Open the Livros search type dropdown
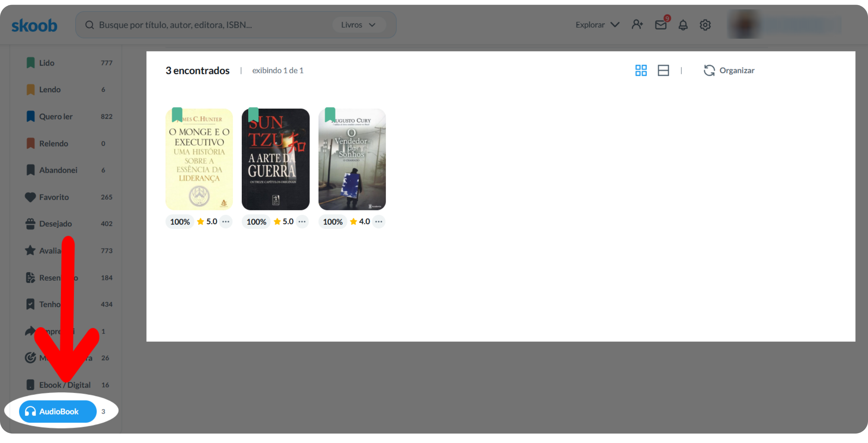Screen dimensions: 868x443 pos(359,25)
